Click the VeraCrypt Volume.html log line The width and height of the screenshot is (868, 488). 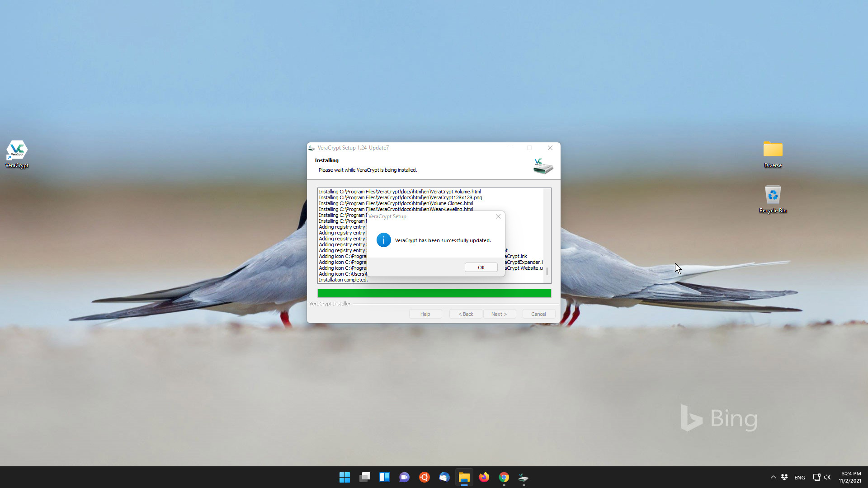(400, 192)
